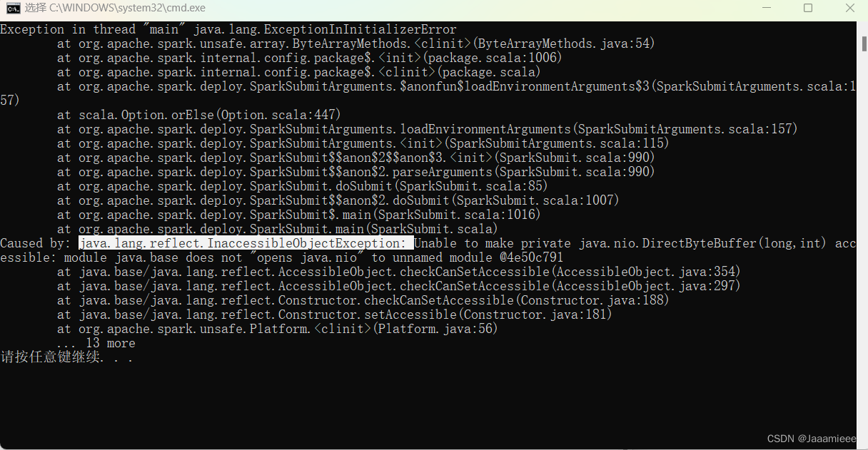
Task: Click the ExceptionInInitializerError line at the top
Action: (x=228, y=29)
